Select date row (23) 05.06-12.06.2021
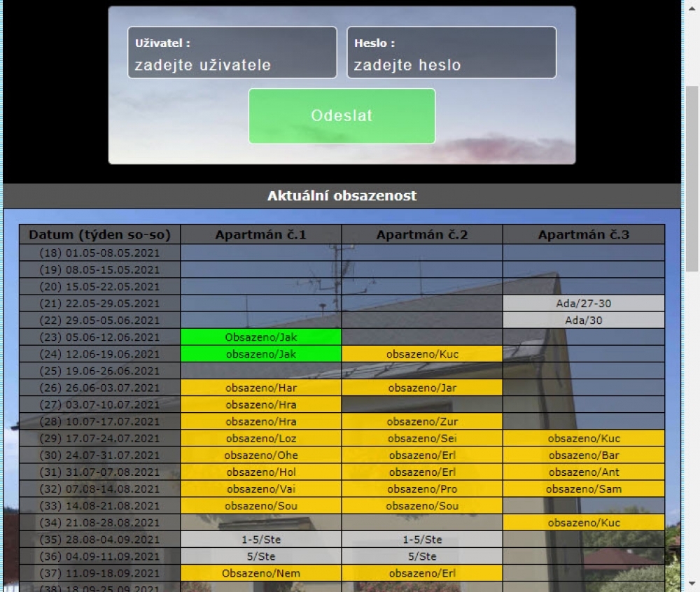This screenshot has height=592, width=700. (x=99, y=337)
